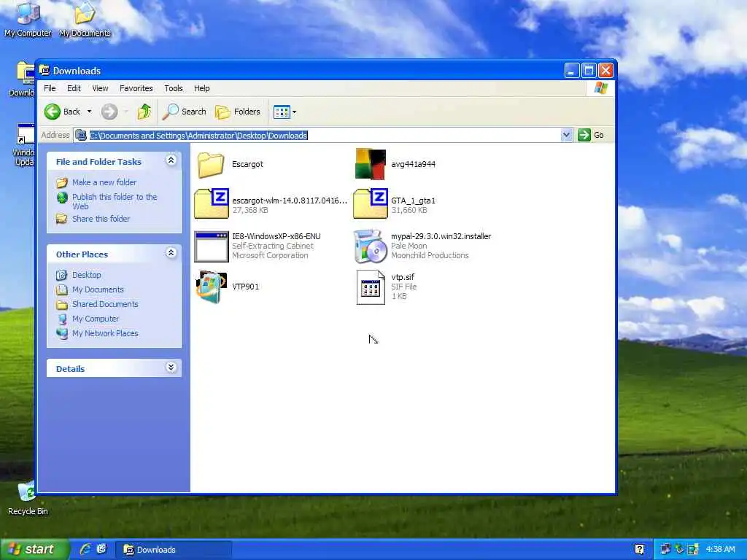The height and width of the screenshot is (560, 747).
Task: Click the network connection tray icon
Action: (x=665, y=550)
